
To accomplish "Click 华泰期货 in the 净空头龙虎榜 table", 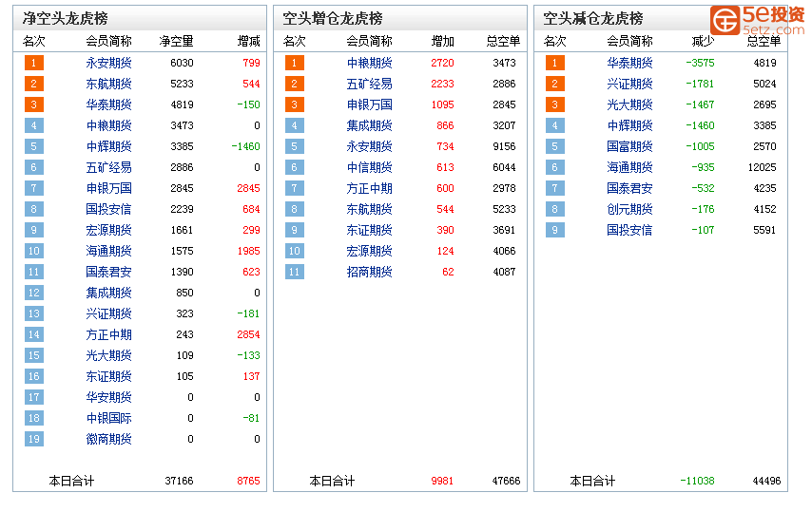I will [108, 105].
